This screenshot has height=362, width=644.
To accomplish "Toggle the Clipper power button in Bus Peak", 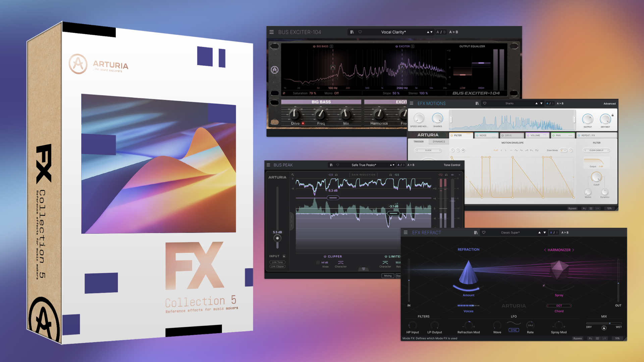I will click(x=325, y=256).
